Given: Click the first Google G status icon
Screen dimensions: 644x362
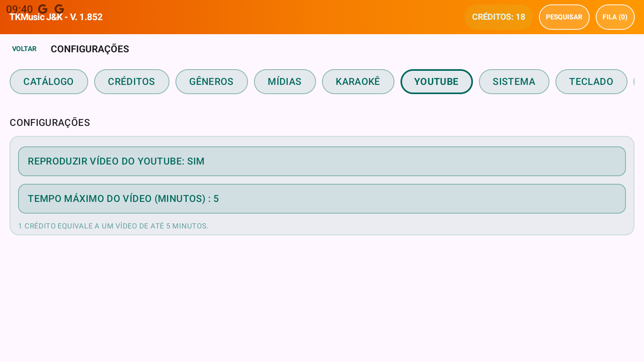Looking at the screenshot, I should tap(43, 9).
